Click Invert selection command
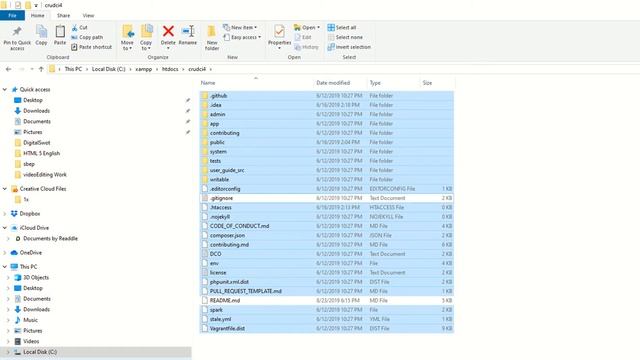The width and height of the screenshot is (640, 360). [349, 47]
